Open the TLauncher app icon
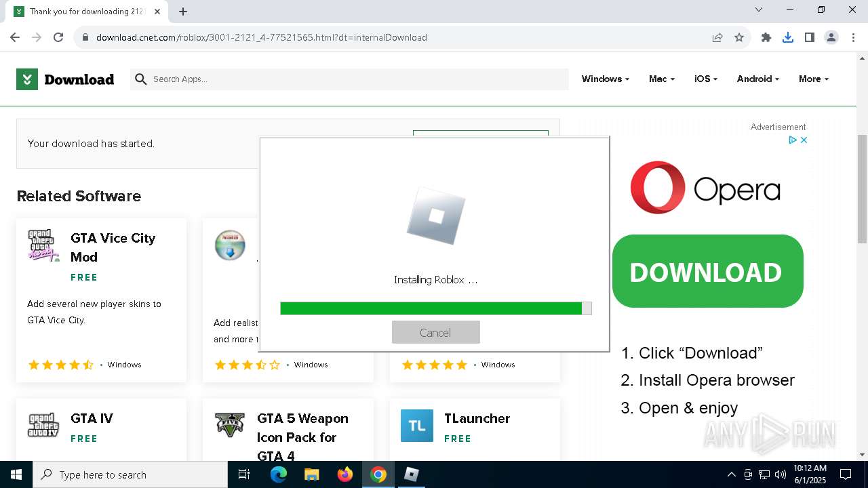 click(x=417, y=426)
